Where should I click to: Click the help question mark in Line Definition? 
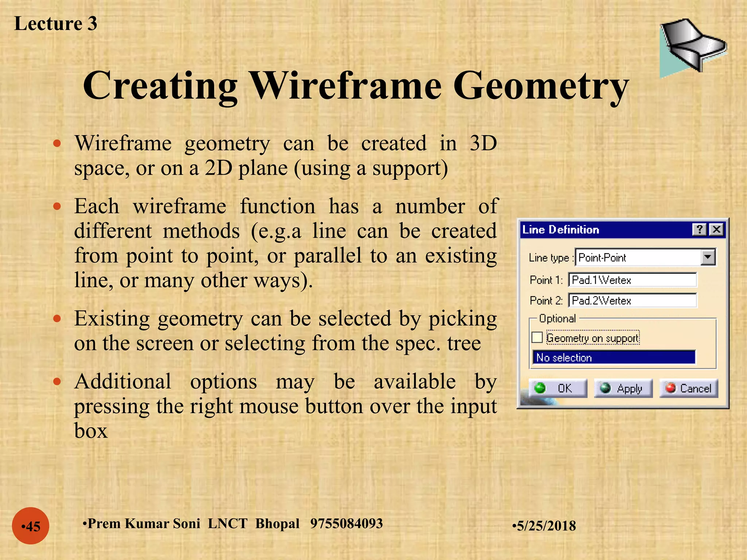coord(699,230)
